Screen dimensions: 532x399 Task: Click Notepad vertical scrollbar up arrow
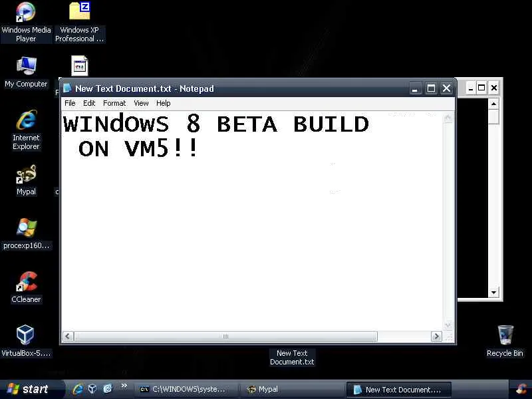(448, 118)
